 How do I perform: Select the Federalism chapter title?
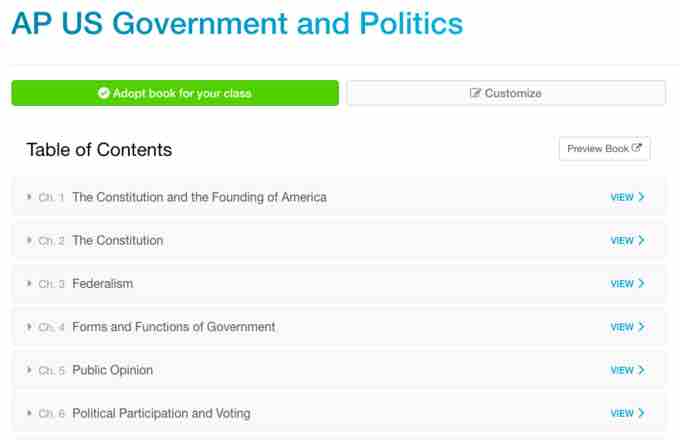(x=102, y=283)
